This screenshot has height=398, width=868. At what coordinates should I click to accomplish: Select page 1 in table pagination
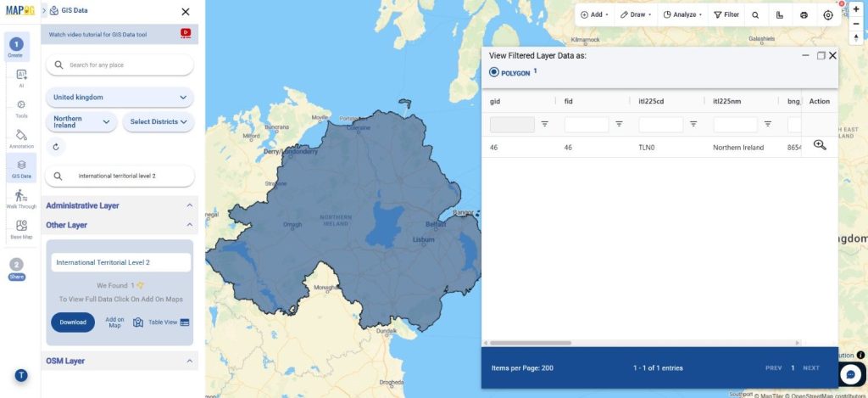click(793, 368)
